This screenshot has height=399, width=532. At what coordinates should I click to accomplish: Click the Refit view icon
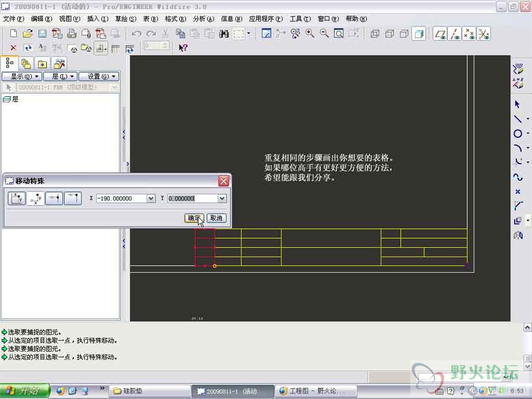339,33
